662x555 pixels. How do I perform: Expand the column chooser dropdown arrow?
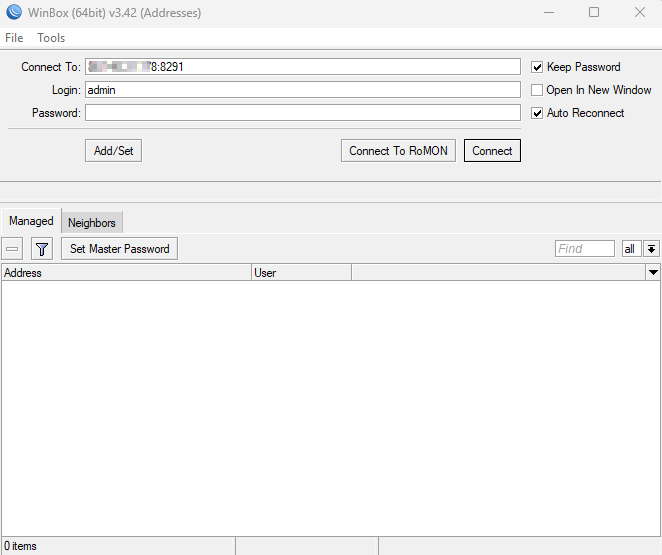653,272
